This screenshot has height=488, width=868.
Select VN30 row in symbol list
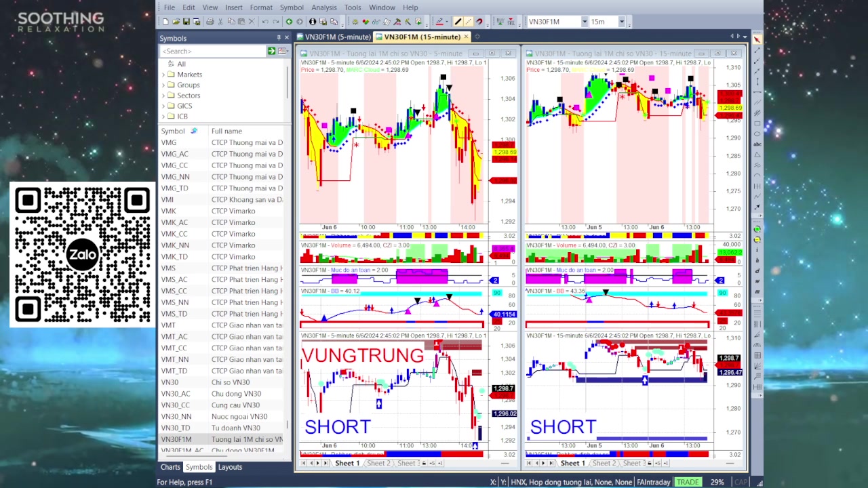170,382
